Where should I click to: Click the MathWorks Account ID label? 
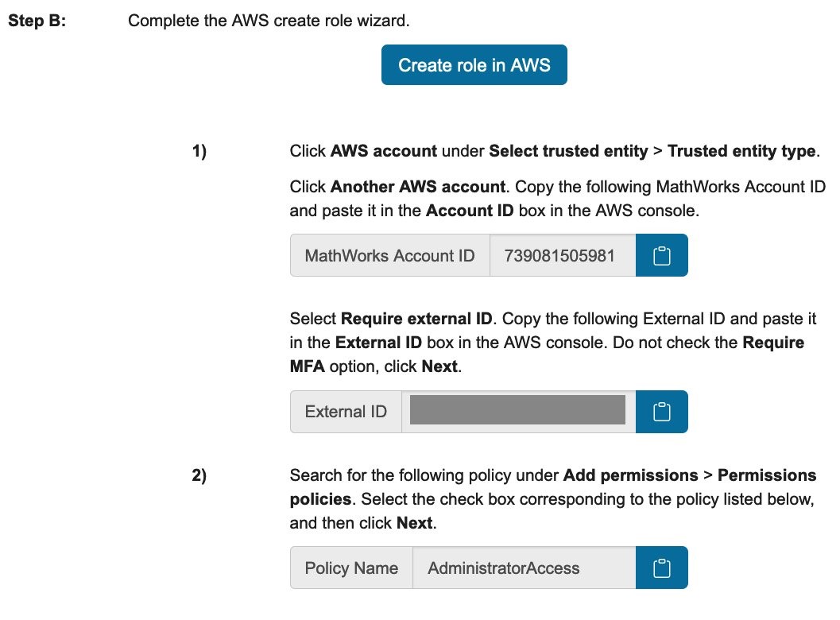coord(389,255)
